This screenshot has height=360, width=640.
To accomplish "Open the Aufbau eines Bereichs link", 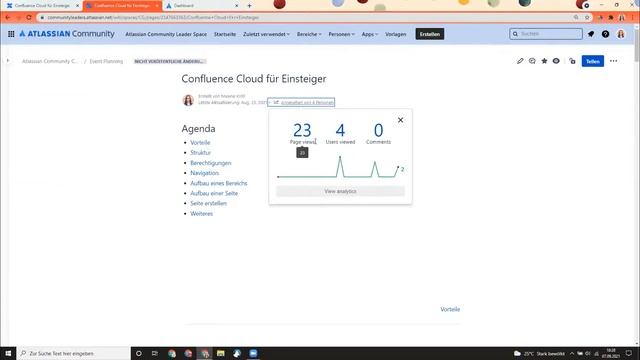I will click(219, 183).
